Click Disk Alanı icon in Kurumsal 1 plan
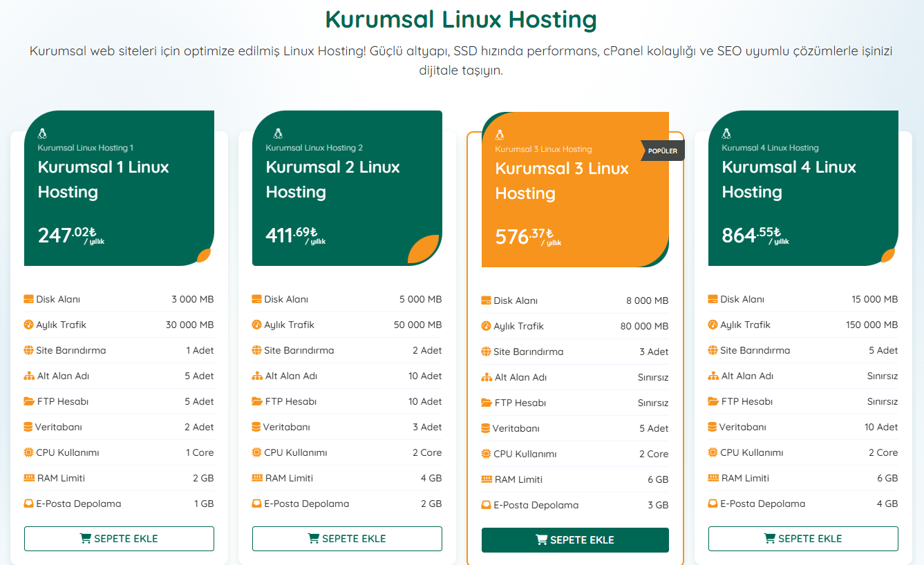Screen dimensions: 924x565 [x=28, y=299]
